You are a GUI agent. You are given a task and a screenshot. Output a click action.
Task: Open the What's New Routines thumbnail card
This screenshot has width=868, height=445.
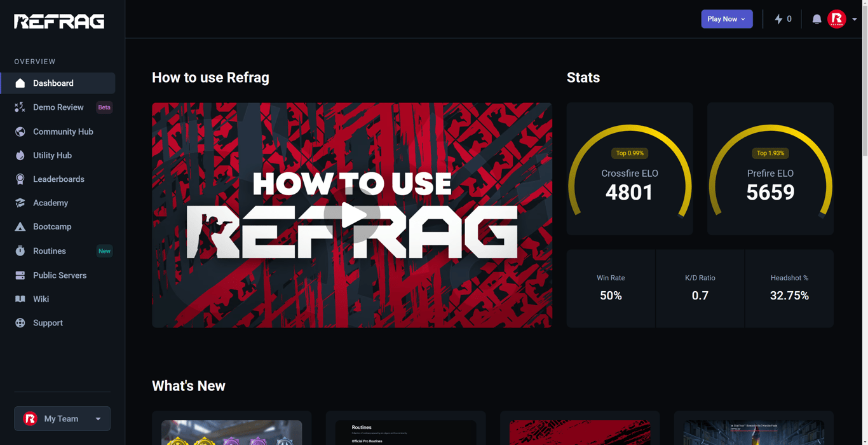pyautogui.click(x=406, y=428)
